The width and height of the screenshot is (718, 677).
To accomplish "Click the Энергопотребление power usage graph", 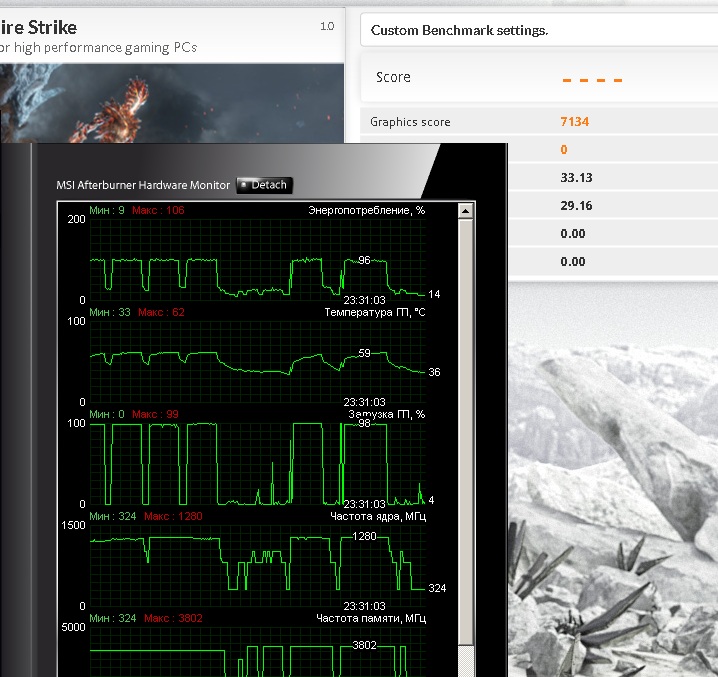I will tap(257, 260).
